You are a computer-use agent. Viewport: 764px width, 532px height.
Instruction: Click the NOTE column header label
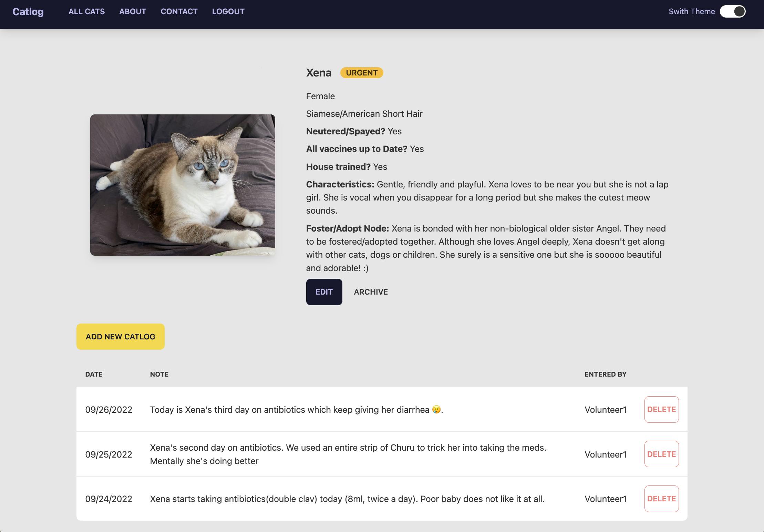point(159,374)
